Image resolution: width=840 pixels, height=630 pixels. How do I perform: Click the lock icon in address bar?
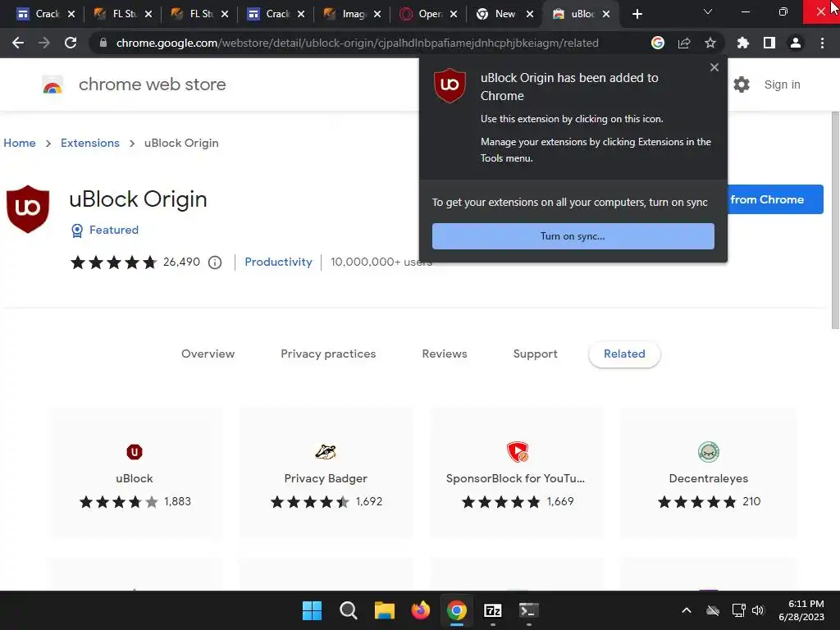click(x=103, y=43)
